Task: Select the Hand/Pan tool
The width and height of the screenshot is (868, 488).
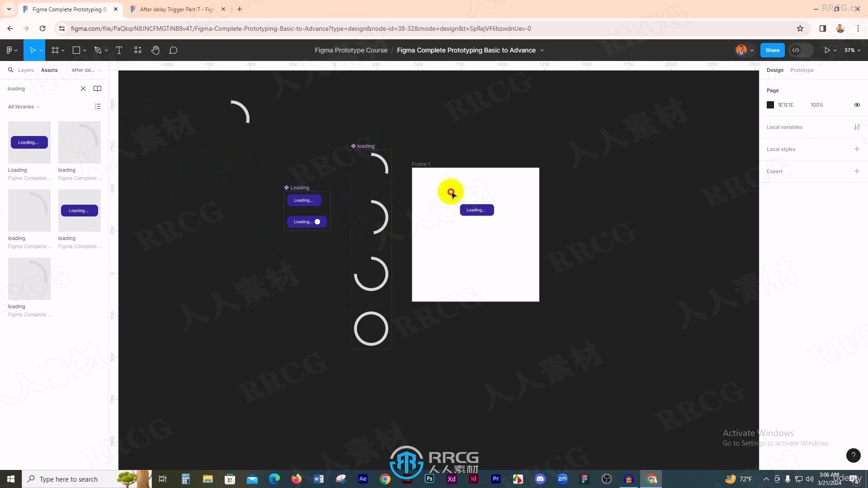Action: pyautogui.click(x=155, y=50)
